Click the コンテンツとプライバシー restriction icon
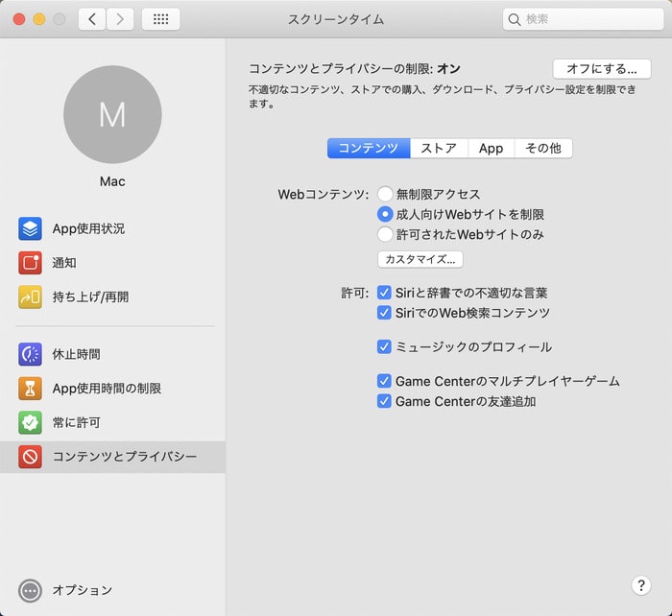The image size is (672, 616). [x=30, y=457]
